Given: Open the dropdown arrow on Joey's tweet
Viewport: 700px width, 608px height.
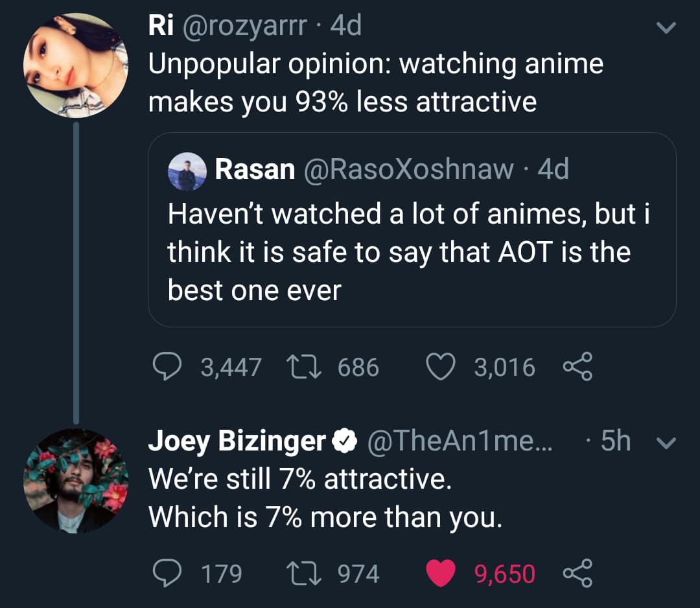Looking at the screenshot, I should [x=666, y=443].
